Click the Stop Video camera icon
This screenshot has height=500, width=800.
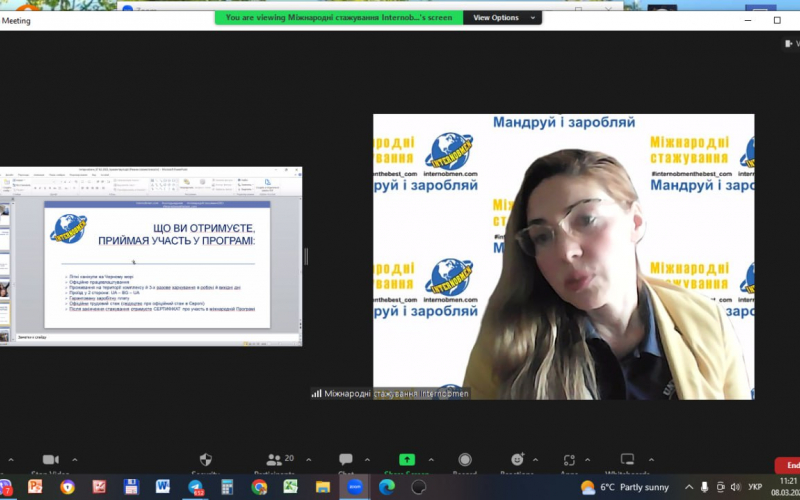click(51, 460)
